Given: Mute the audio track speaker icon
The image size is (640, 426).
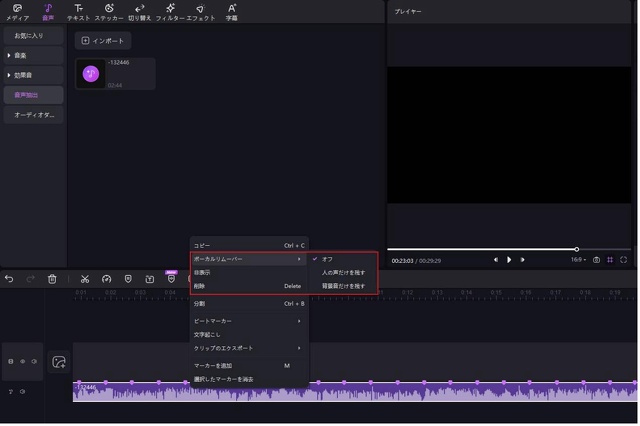Looking at the screenshot, I should click(22, 392).
